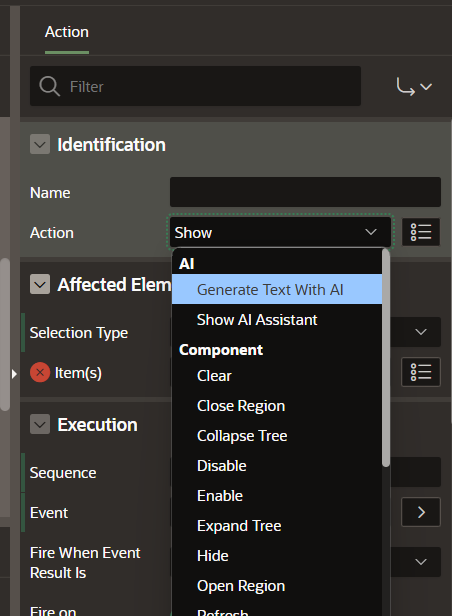Open the Fire When Event Result dropdown
Image resolution: width=452 pixels, height=616 pixels.
[x=421, y=562]
